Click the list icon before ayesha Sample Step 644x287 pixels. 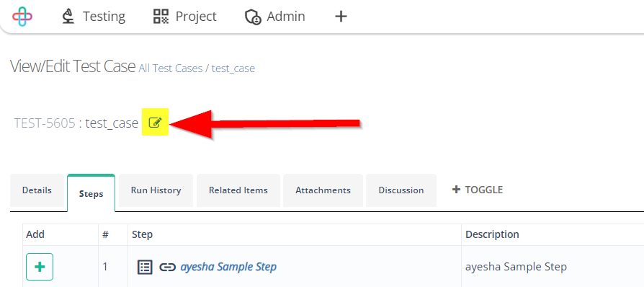145,267
